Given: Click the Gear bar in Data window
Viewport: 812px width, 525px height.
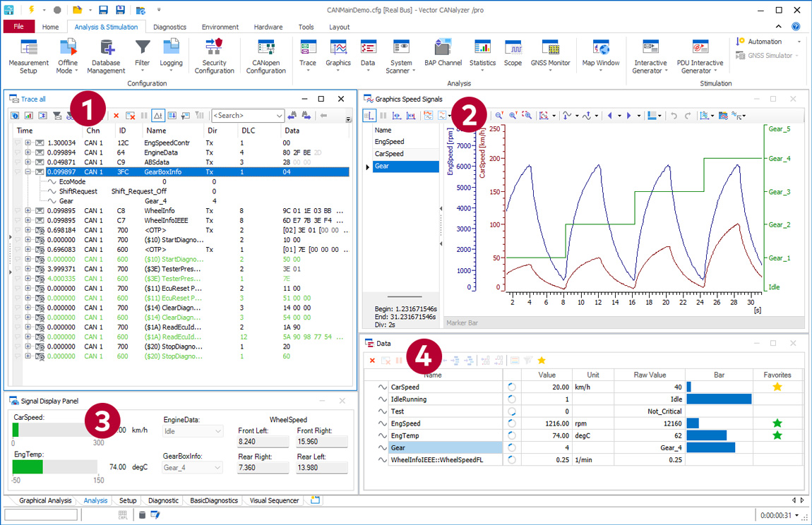Looking at the screenshot, I should [711, 448].
